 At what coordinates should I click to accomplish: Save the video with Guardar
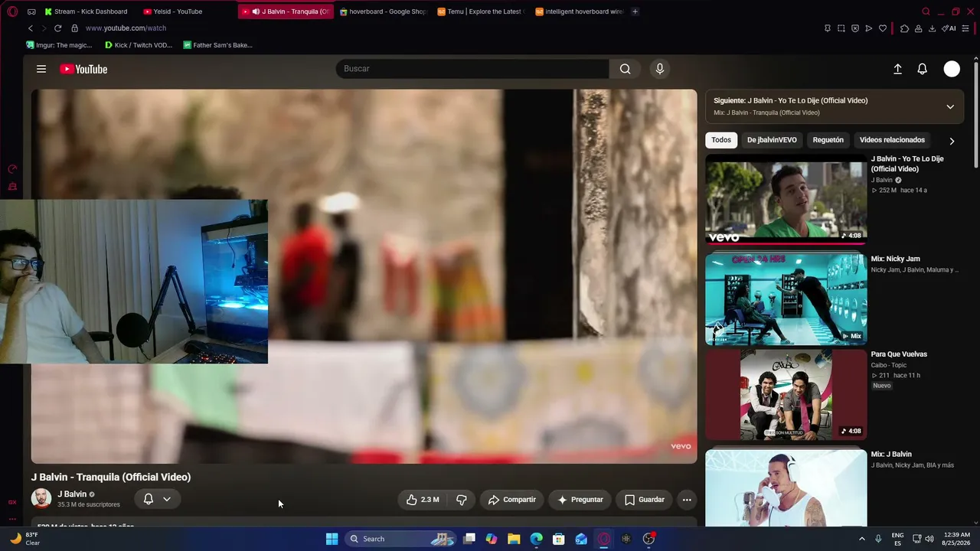pos(644,500)
